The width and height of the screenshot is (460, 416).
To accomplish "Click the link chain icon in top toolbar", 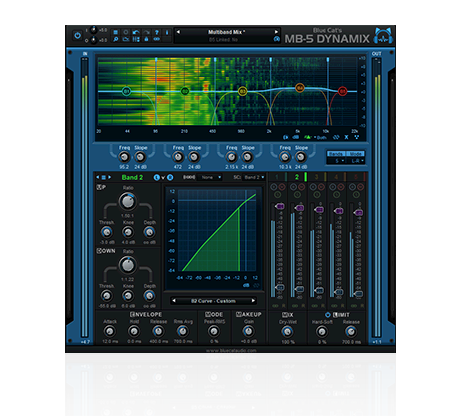I will pos(156,39).
